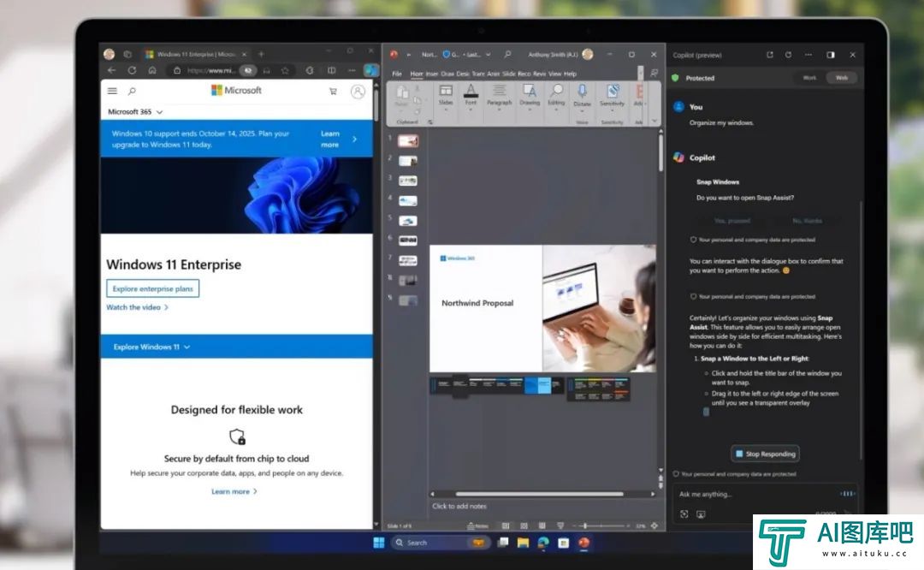Open the Watch the video link
The height and width of the screenshot is (570, 924).
click(x=137, y=308)
